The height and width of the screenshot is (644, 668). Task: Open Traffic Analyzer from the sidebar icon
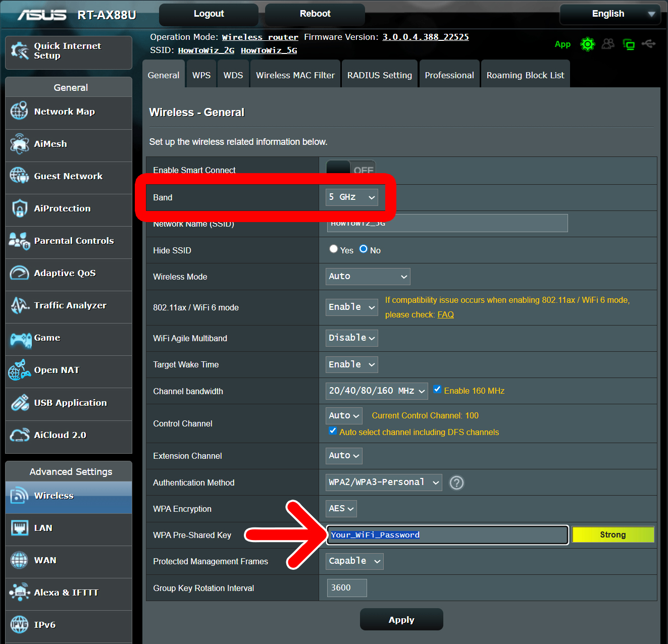pyautogui.click(x=19, y=305)
